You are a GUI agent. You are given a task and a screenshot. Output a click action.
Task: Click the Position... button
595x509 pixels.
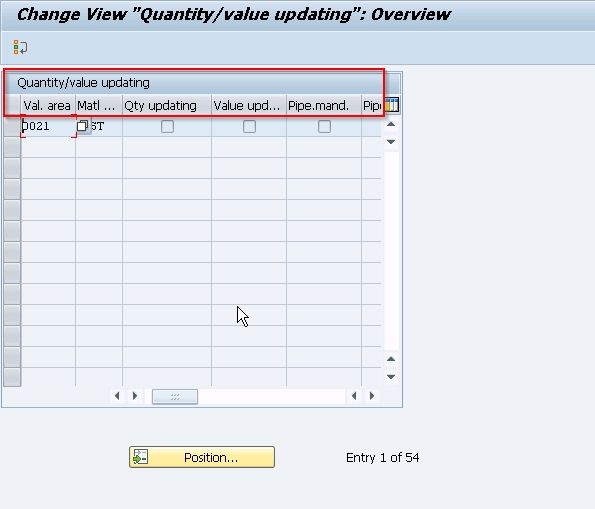[x=202, y=457]
